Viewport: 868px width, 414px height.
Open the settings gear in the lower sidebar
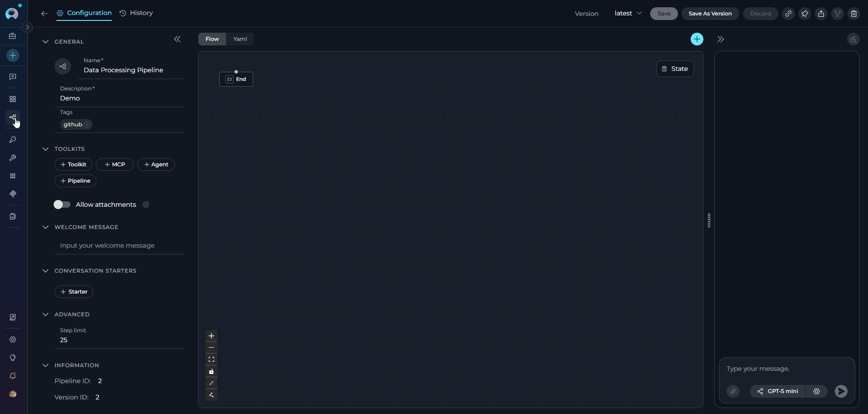click(x=13, y=339)
